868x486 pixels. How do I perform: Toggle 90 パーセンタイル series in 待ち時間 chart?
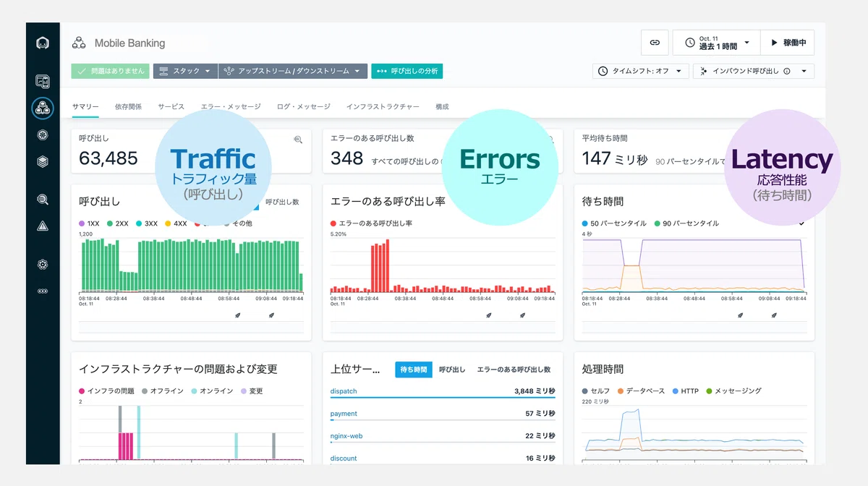pos(686,223)
